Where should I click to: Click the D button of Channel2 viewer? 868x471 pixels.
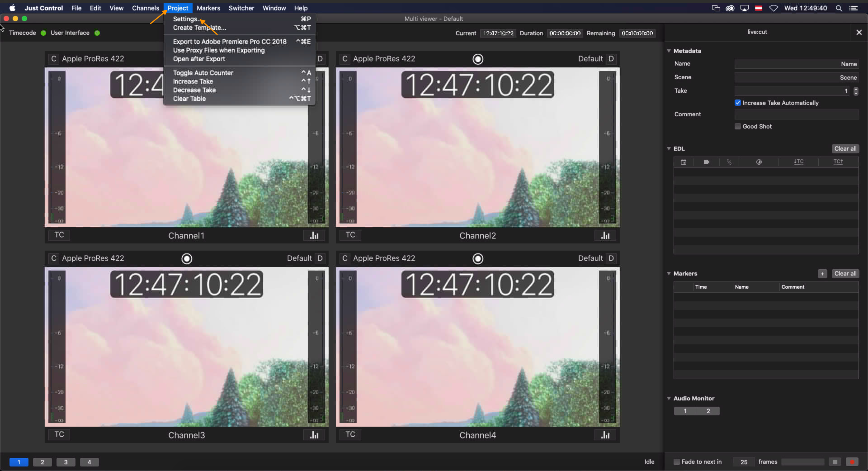point(611,59)
